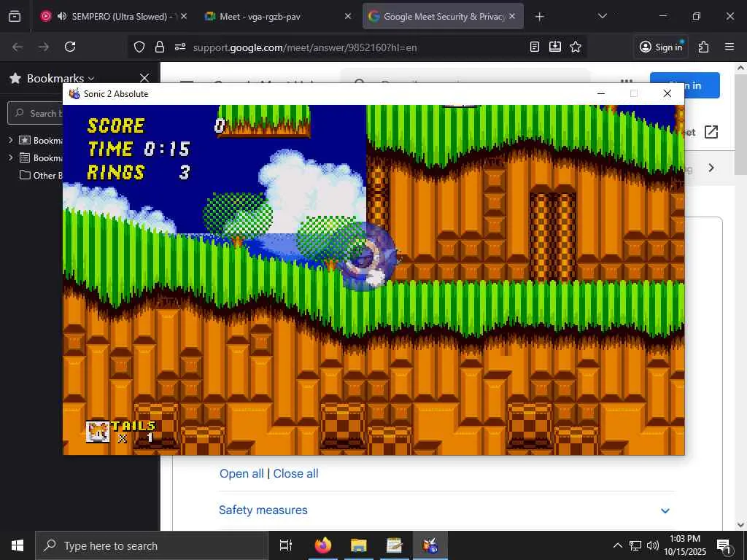Open network status tray icon
747x560 pixels.
[635, 545]
